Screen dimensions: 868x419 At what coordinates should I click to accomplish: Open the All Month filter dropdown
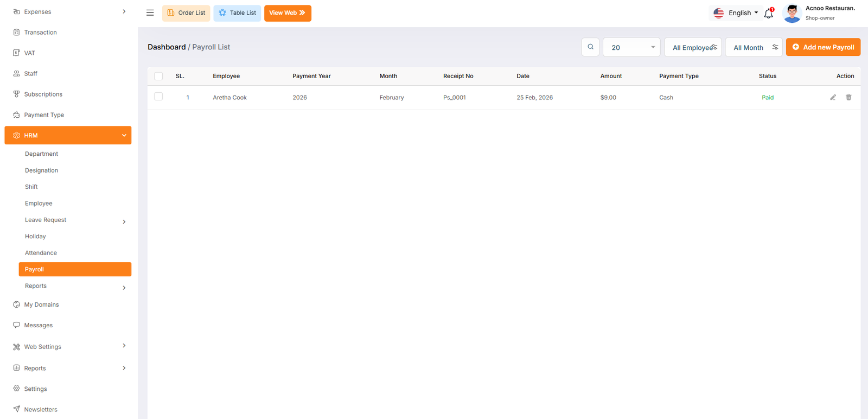[754, 48]
